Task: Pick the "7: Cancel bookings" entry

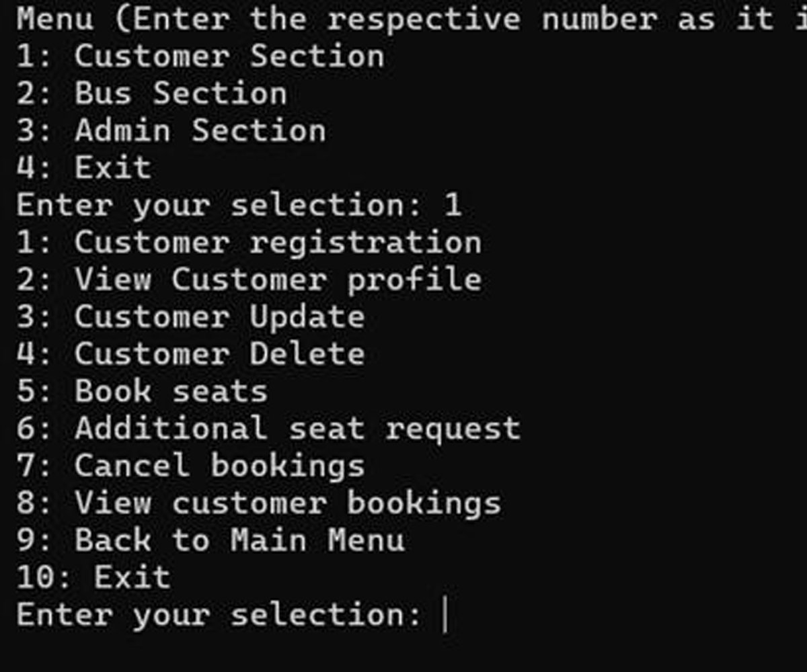Action: [190, 466]
